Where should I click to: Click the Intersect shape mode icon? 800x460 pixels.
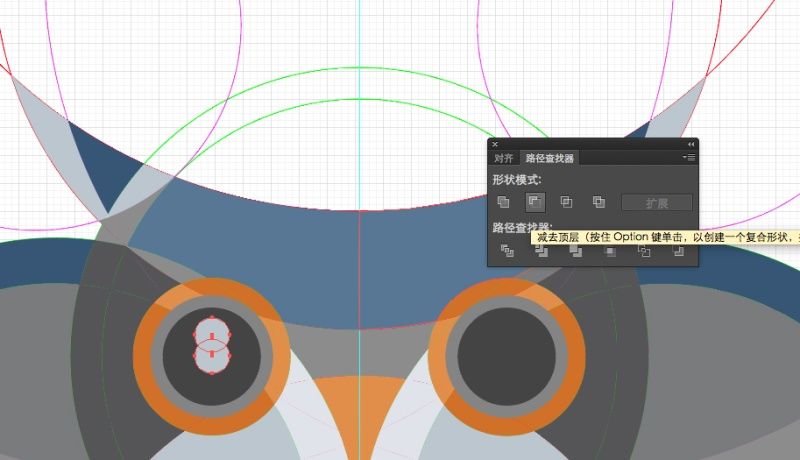566,202
